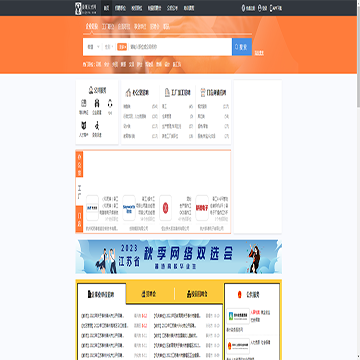Viewport: 360px width, 360px height.
Task: Click the QQ penguin icon in the services panel
Action: 110,104
